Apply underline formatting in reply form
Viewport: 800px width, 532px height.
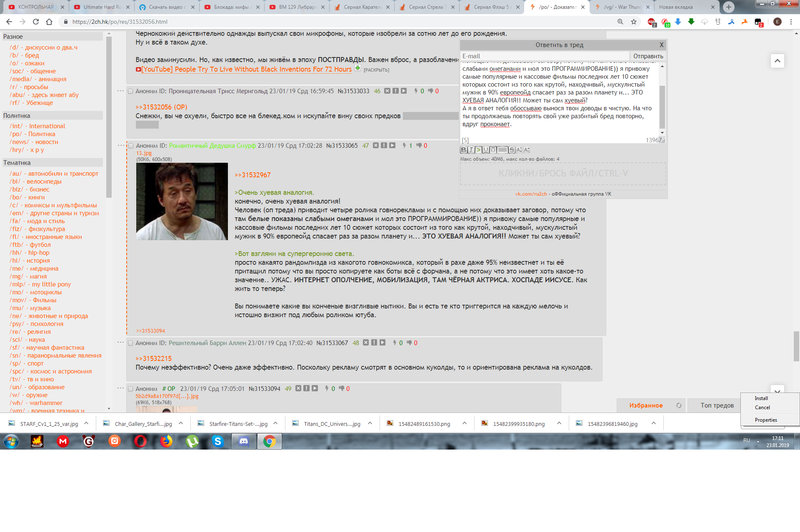click(486, 150)
